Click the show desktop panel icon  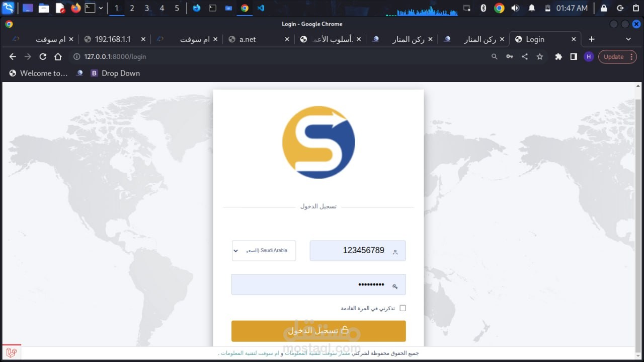tap(28, 8)
